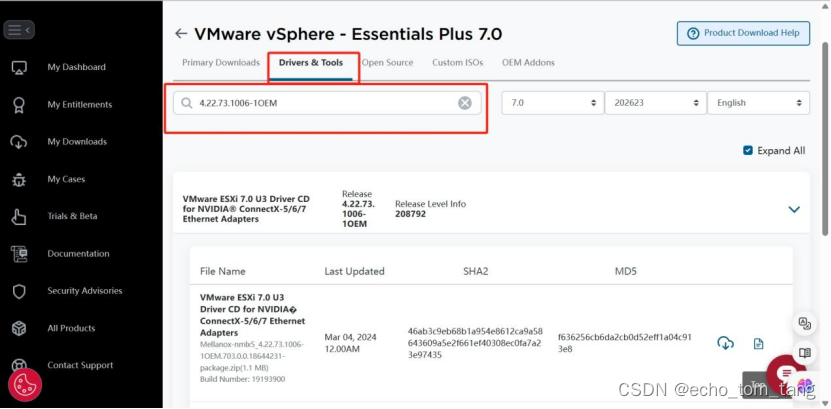Screen dimensions: 831x409
Task: Click the My Downloads cloud icon
Action: point(19,142)
